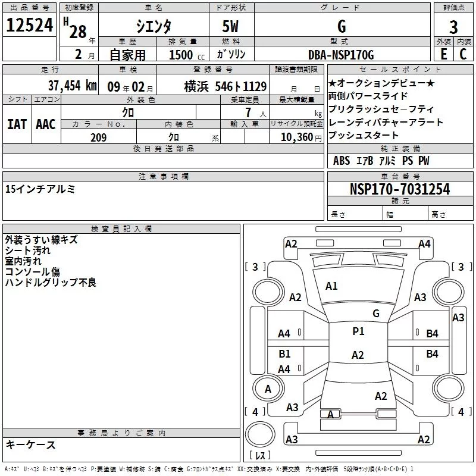
Task: Select the rear-left wheel circle marked A
Action: tap(267, 389)
